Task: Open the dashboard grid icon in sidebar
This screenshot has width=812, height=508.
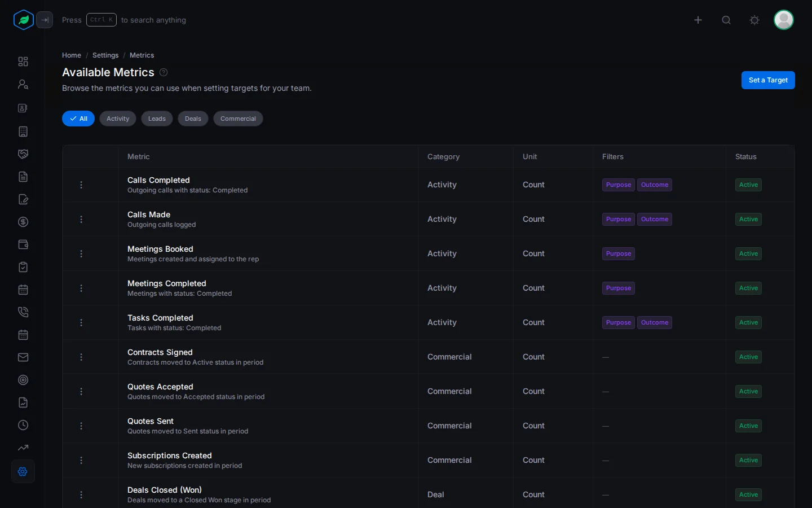Action: (x=23, y=62)
